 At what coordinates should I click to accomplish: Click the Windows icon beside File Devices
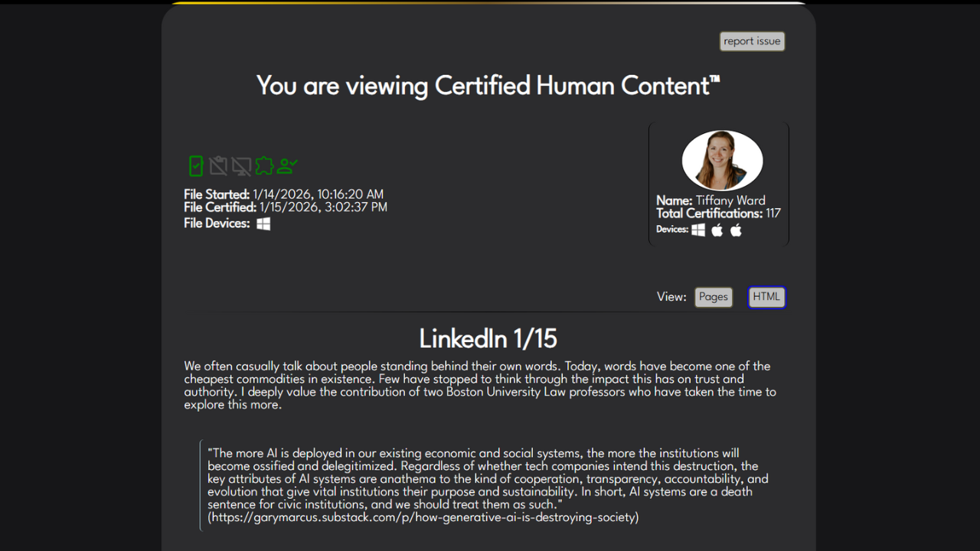(263, 223)
